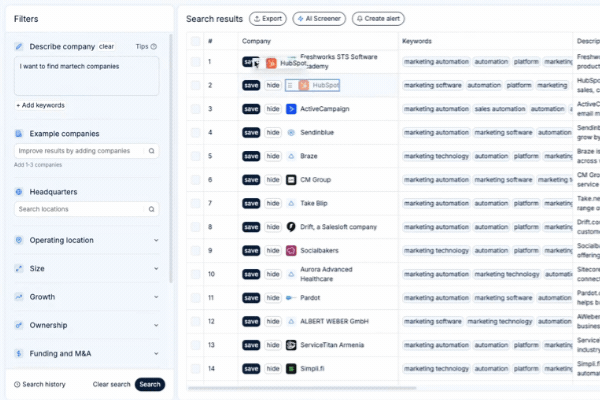Viewport: 600px width, 400px height.
Task: Click the Simpli.fi logo icon
Action: tap(291, 369)
